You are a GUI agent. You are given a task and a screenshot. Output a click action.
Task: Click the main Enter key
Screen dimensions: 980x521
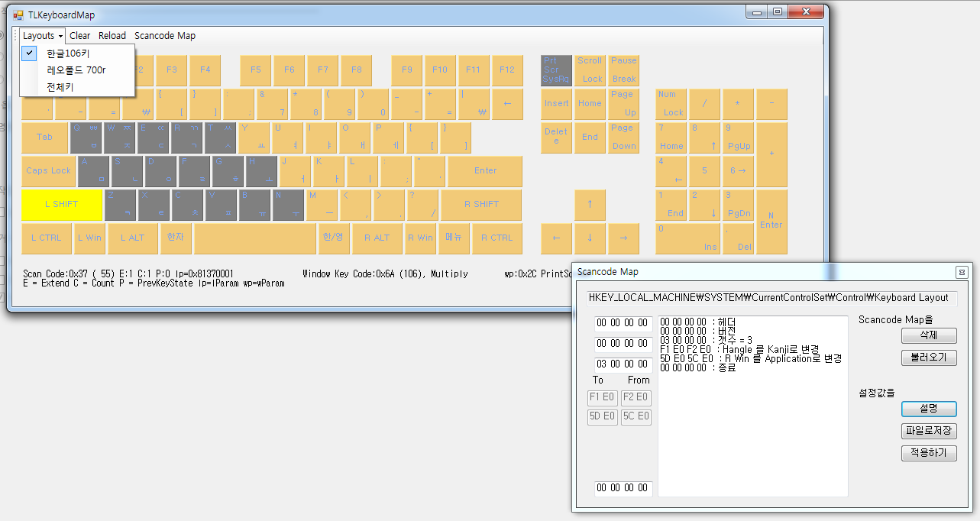[485, 171]
